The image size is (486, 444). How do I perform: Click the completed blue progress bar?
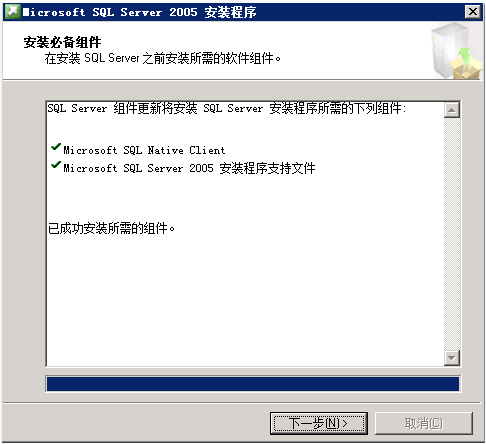[x=253, y=384]
